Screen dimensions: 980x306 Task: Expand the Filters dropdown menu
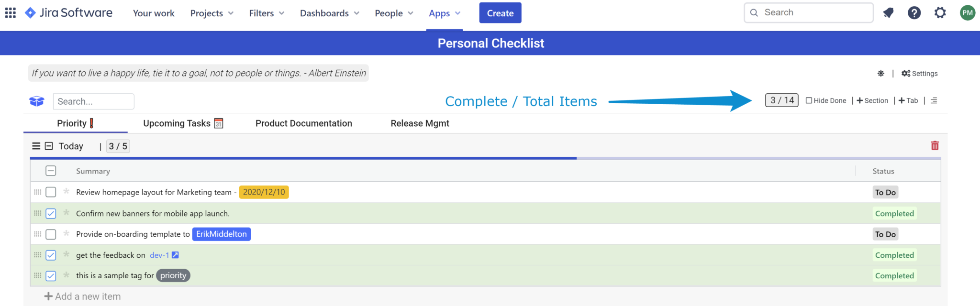pos(267,13)
